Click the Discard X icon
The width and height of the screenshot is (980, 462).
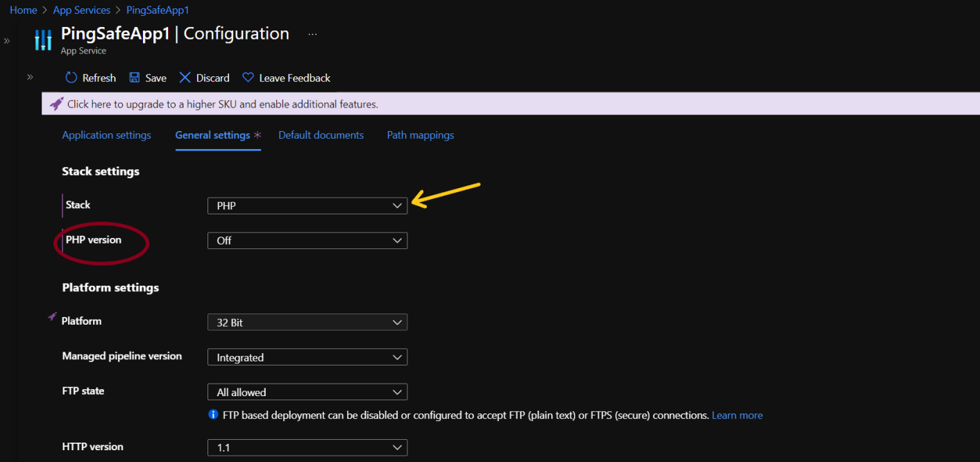(185, 78)
